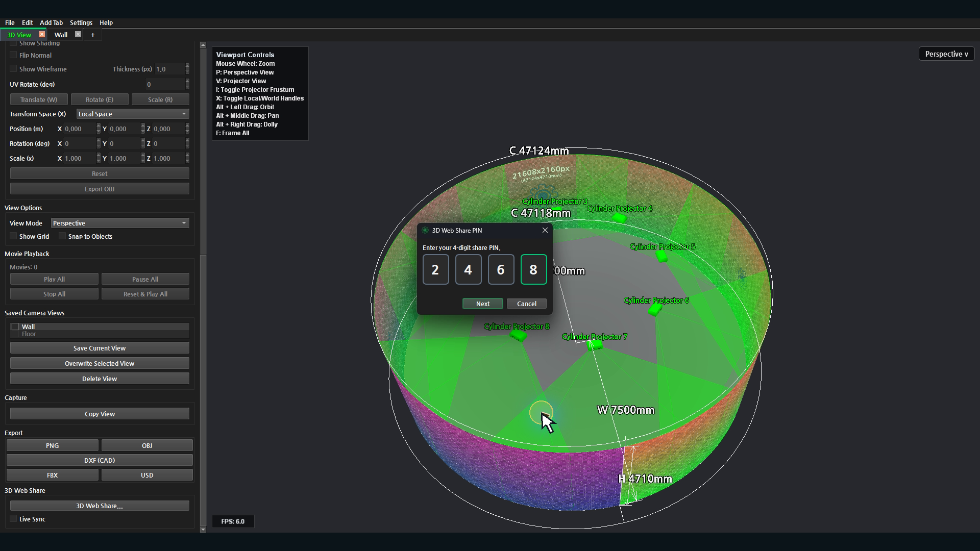Select Cylinder Projector 7 in viewport
Screen dimensions: 980x551
pos(595,345)
